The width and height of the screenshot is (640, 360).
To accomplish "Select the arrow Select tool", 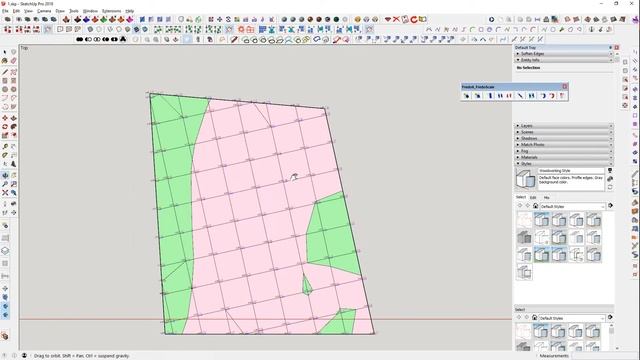I will 5,52.
